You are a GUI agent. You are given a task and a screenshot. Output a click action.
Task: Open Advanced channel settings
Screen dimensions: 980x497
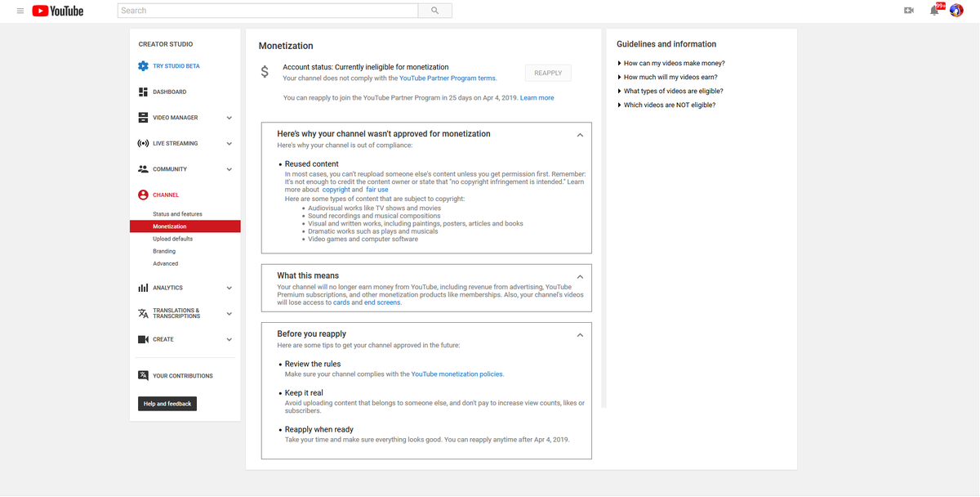pyautogui.click(x=166, y=263)
